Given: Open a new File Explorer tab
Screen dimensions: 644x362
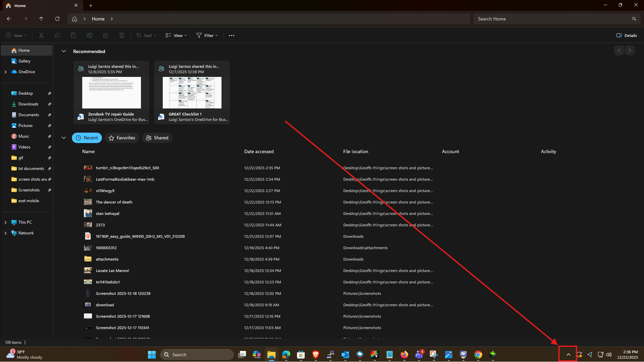Looking at the screenshot, I should click(x=91, y=5).
